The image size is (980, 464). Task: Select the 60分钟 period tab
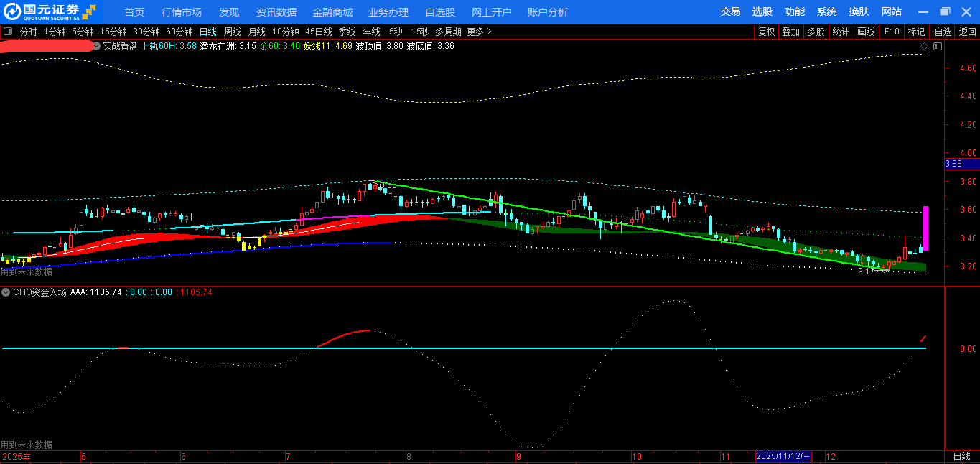179,32
